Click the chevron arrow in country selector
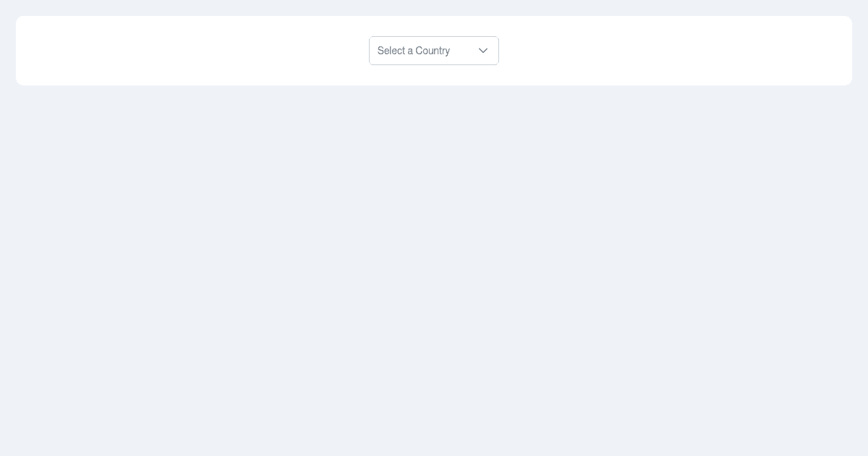 point(483,51)
